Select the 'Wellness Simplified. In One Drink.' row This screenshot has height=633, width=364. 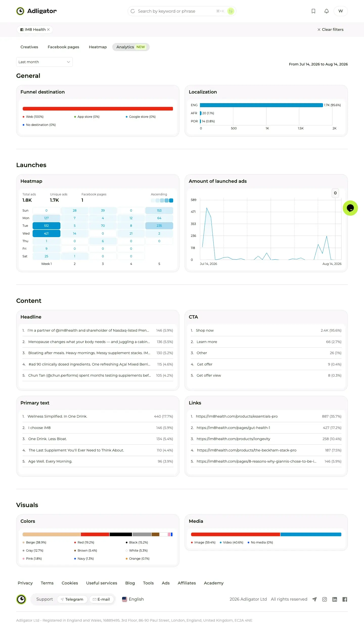point(98,416)
